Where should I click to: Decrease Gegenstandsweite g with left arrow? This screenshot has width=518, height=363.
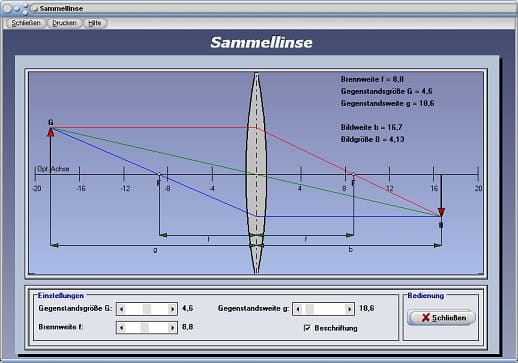click(298, 309)
